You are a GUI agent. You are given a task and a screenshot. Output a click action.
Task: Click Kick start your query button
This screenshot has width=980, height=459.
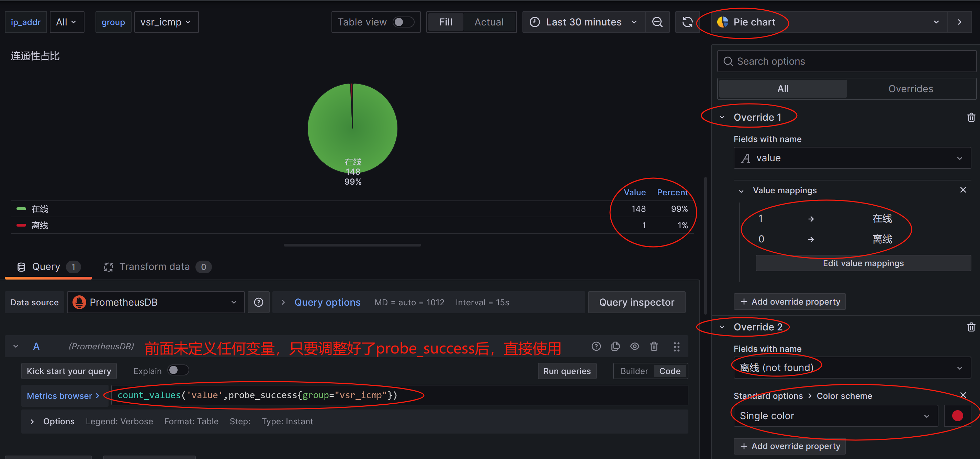[x=69, y=371]
